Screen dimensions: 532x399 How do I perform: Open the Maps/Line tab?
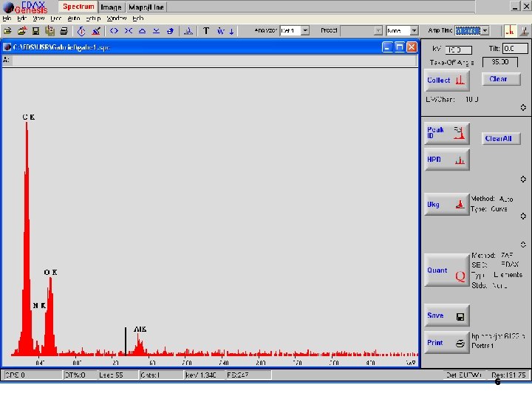(146, 7)
